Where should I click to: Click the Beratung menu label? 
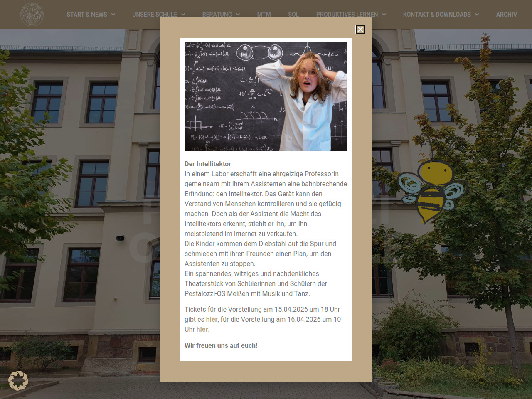click(x=217, y=15)
